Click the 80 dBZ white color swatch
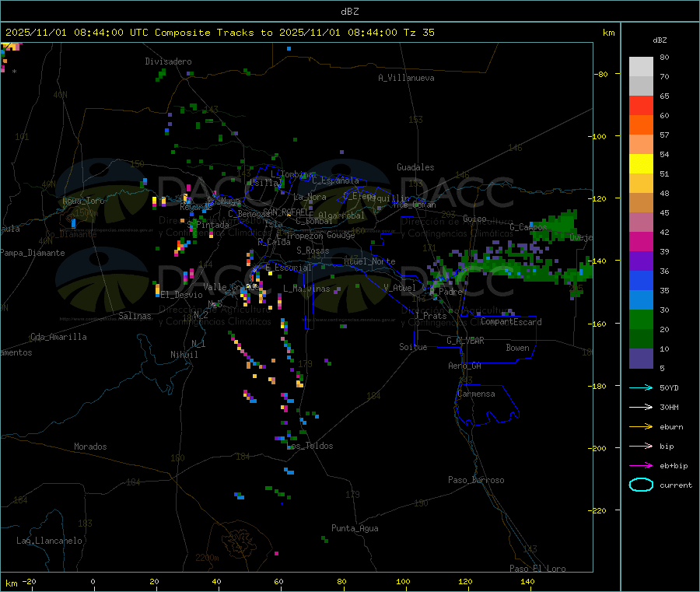This screenshot has height=592, width=700. click(641, 67)
